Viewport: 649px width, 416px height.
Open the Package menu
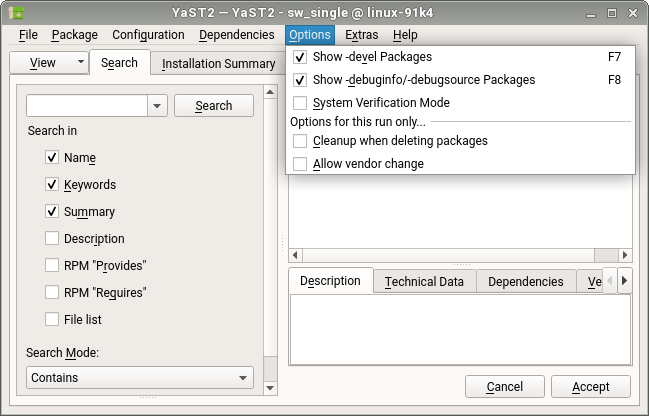[x=75, y=35]
